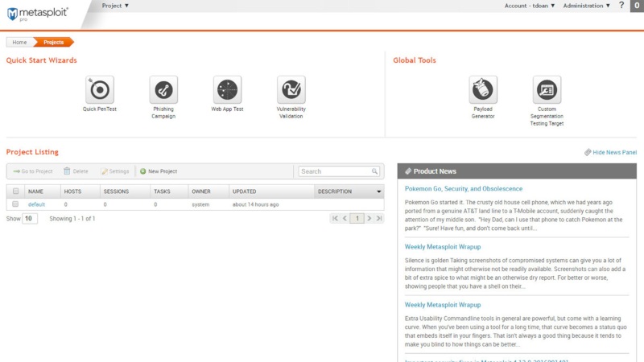Click the 'about 14 hours ago' cell
Viewport: 644px width, 362px height.
click(x=255, y=204)
